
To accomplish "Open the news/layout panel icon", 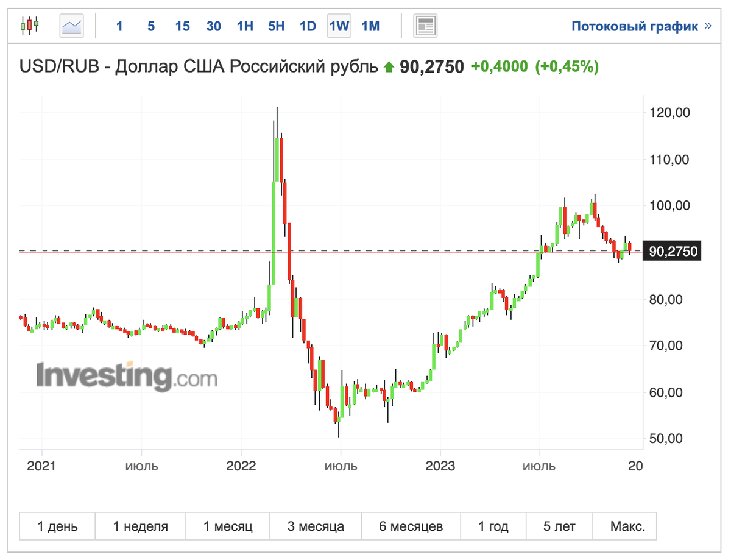I will (426, 26).
